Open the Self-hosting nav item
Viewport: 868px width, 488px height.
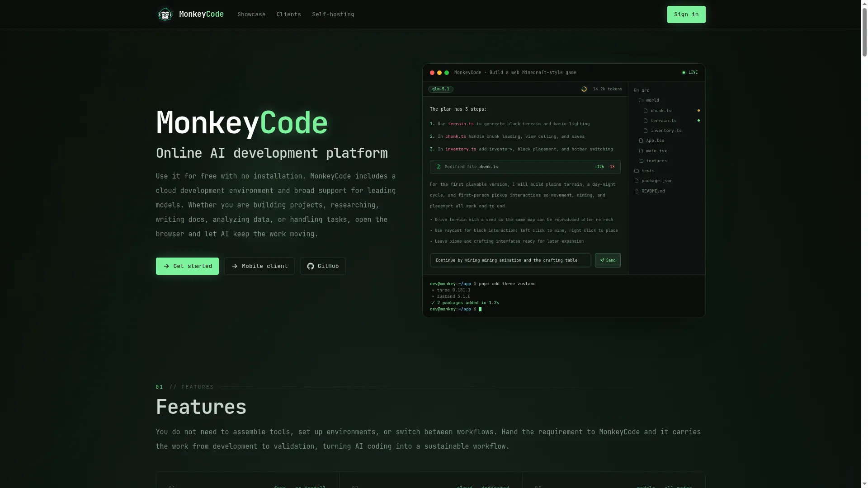[x=333, y=14]
